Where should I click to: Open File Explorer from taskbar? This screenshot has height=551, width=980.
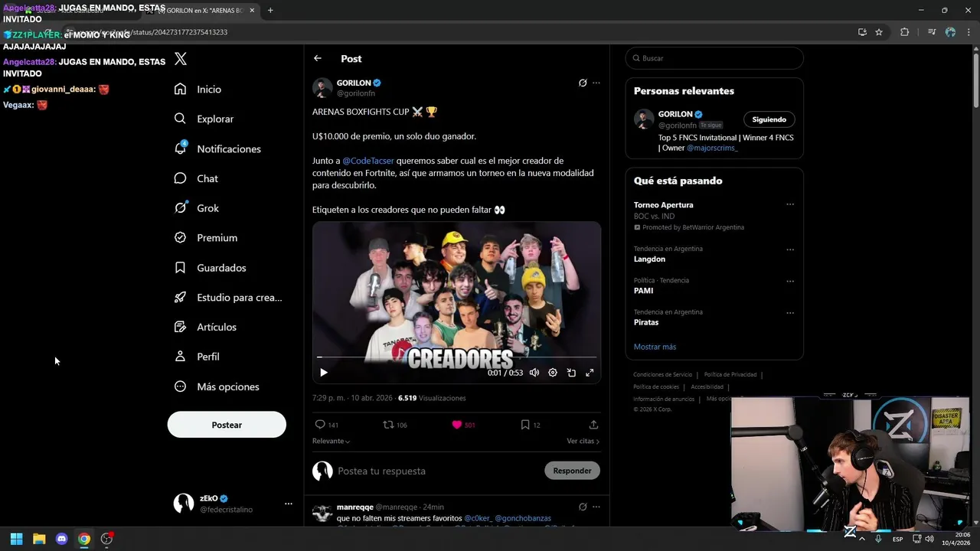click(39, 539)
